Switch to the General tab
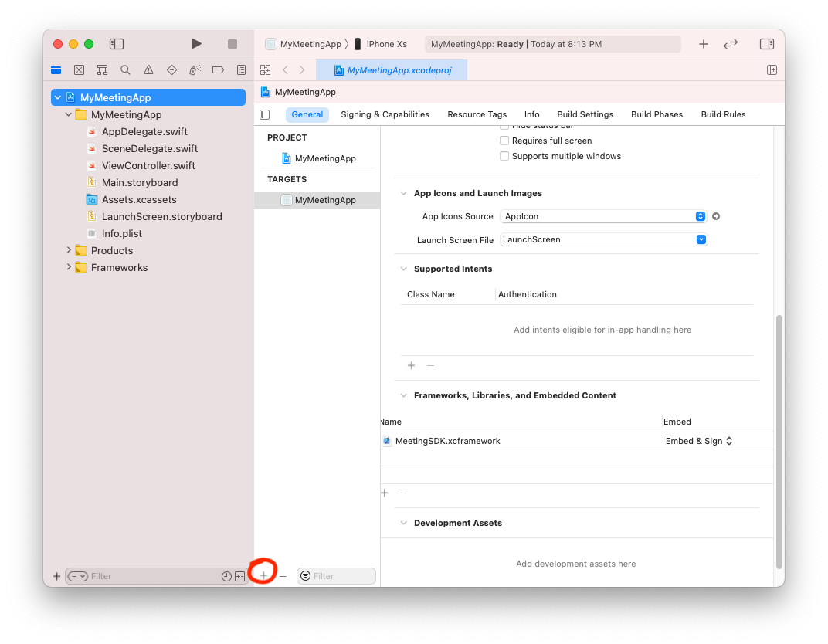Screen dimensions: 828x644 point(307,114)
